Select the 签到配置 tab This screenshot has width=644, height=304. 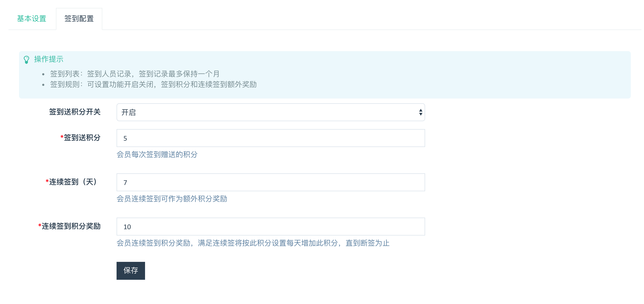(79, 19)
